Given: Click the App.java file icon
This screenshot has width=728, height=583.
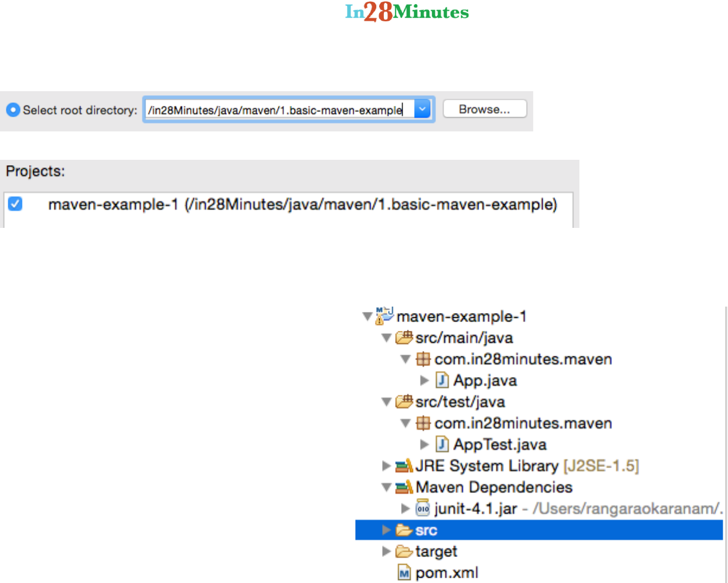Looking at the screenshot, I should (442, 380).
